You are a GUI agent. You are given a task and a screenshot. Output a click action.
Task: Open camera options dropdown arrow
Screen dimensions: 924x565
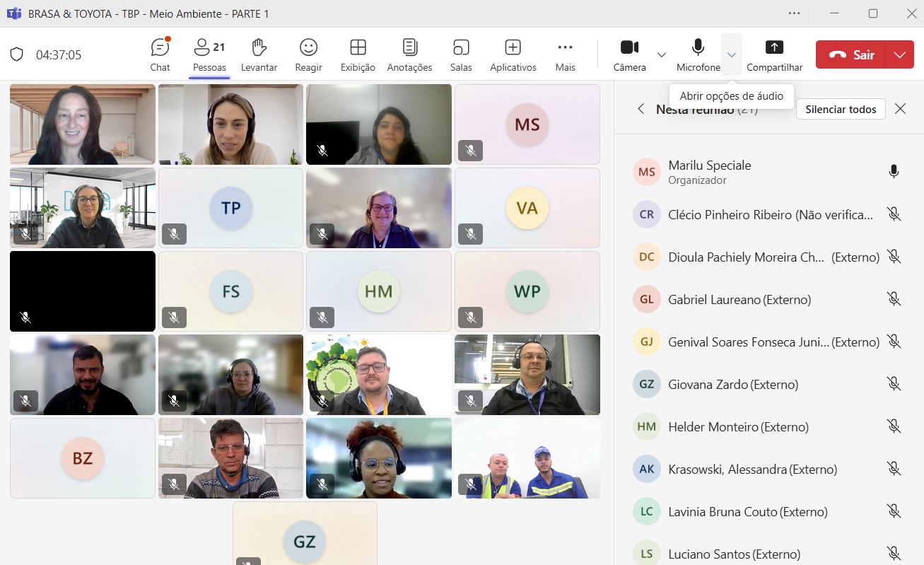662,55
